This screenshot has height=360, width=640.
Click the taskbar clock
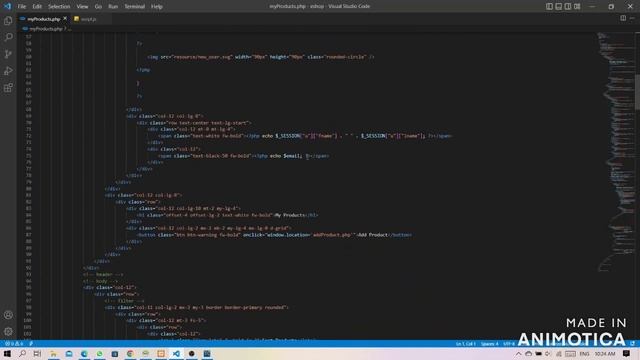pos(604,353)
